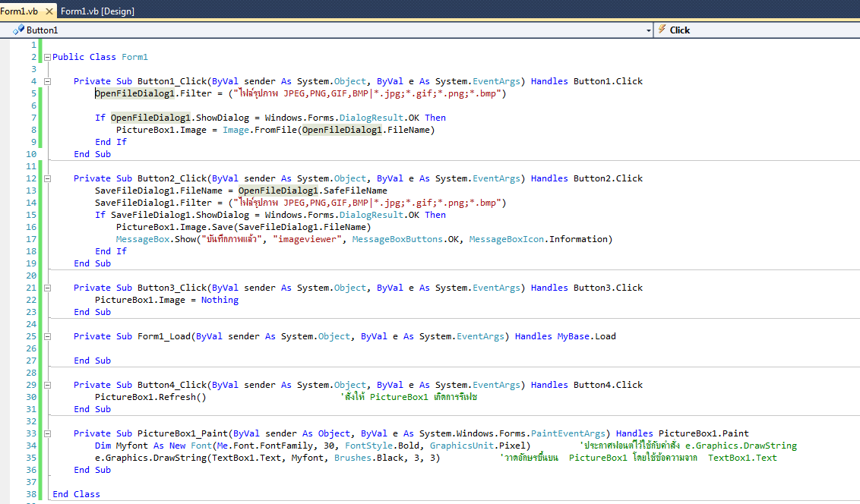Click 'SafeFileName' on line 13

point(355,191)
